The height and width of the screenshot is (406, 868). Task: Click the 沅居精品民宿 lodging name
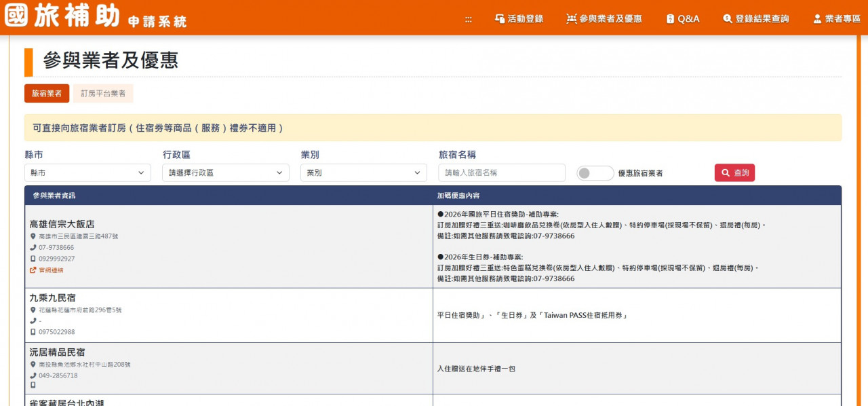[x=57, y=352]
